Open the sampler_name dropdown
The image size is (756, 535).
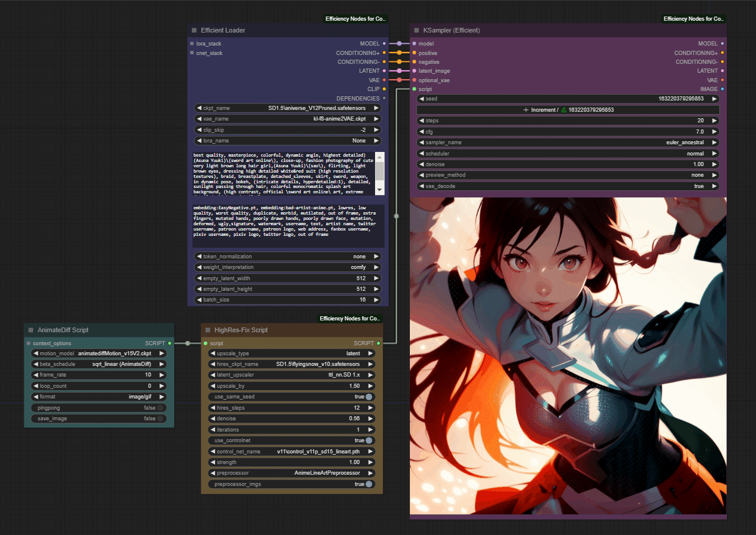[568, 142]
